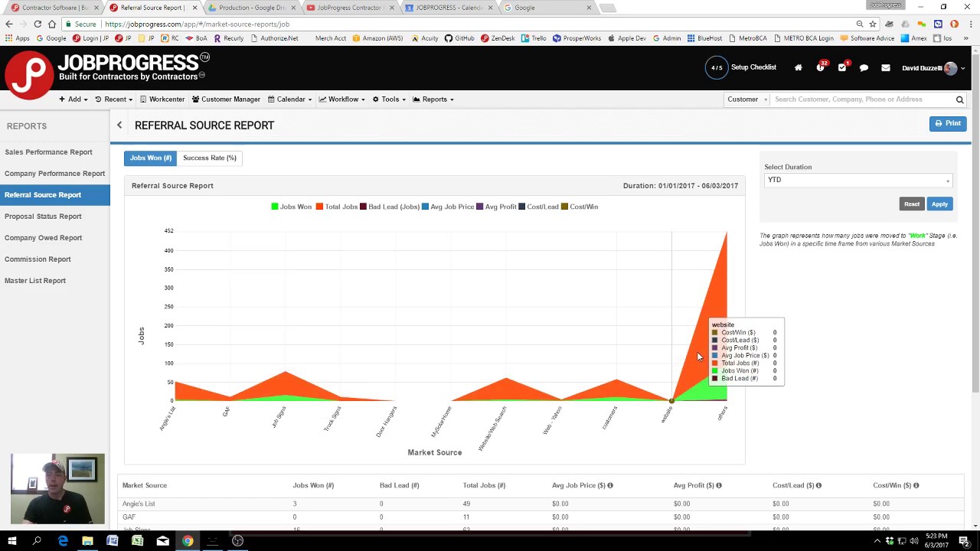Open Company Owed Report
This screenshot has width=980, height=551.
[x=43, y=238]
